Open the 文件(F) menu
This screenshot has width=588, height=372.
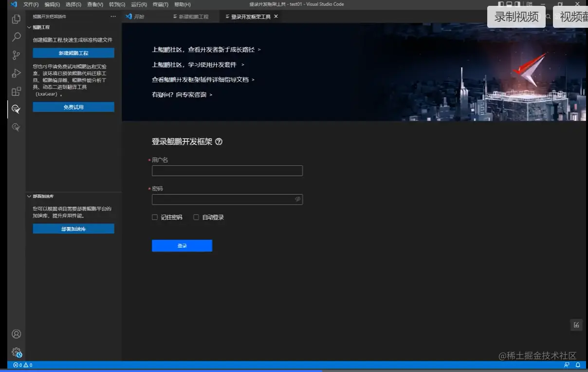coord(31,4)
